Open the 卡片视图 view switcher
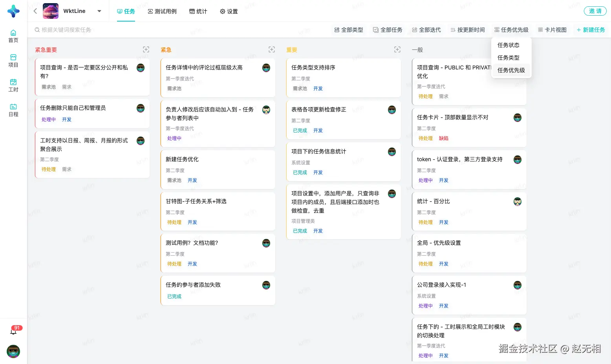 click(x=552, y=30)
